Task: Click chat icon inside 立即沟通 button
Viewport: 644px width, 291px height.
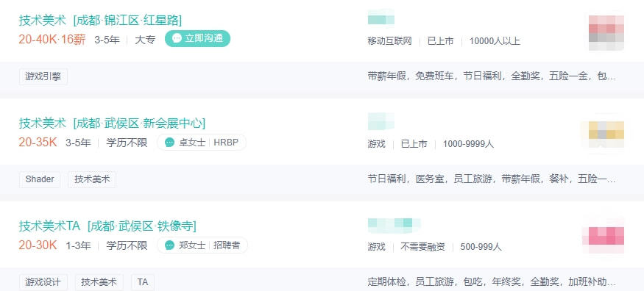Action: [x=177, y=38]
